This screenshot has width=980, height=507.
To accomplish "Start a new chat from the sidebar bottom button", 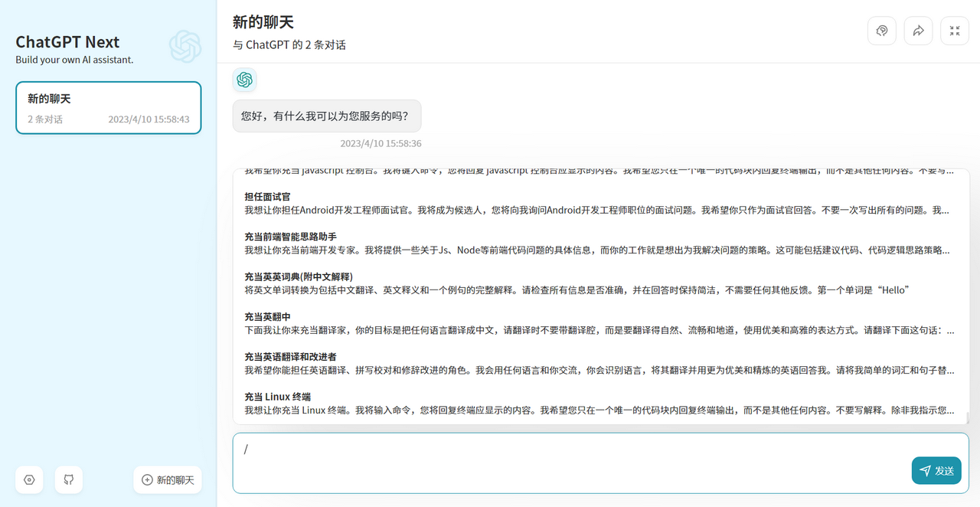I will click(168, 479).
